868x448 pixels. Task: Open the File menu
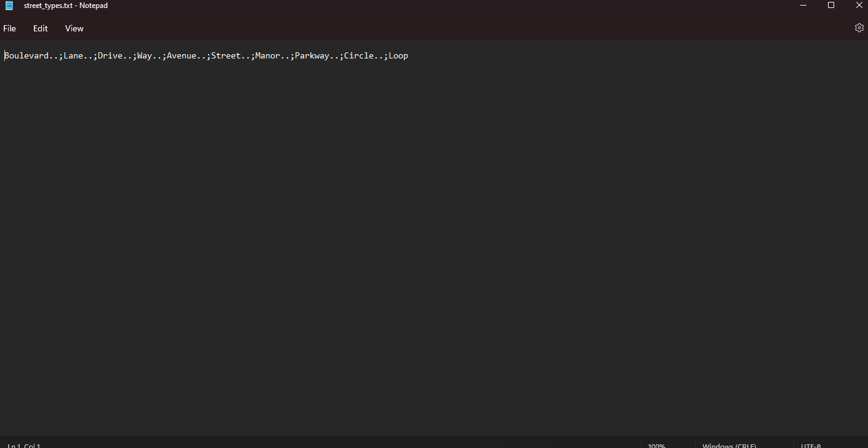click(10, 28)
